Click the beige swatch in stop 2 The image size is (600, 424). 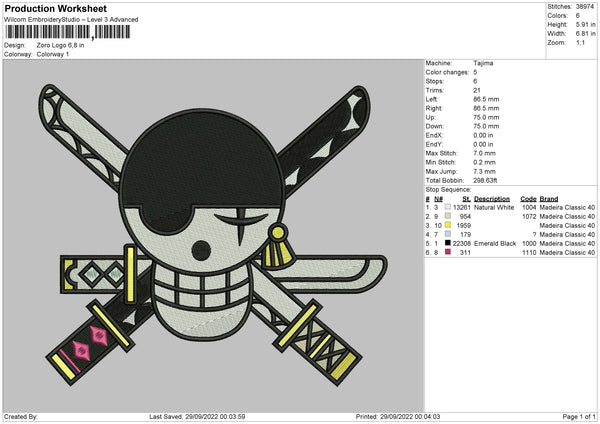448,216
